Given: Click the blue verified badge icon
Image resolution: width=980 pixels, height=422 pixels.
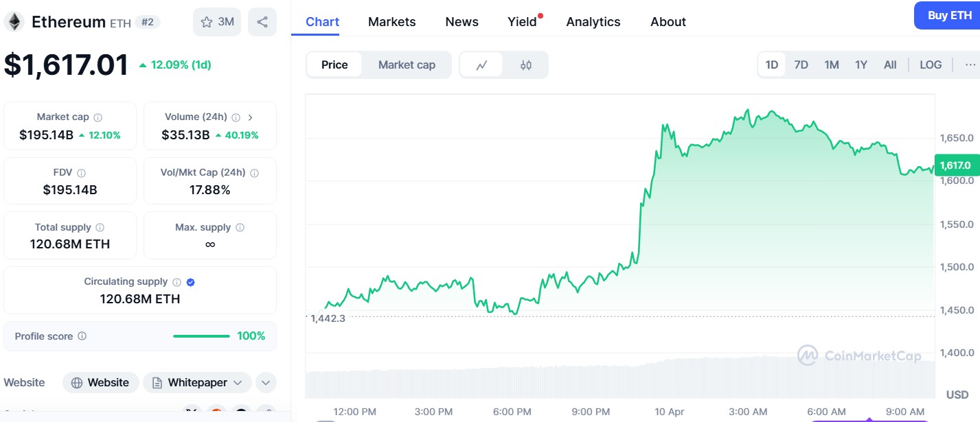Looking at the screenshot, I should (191, 282).
